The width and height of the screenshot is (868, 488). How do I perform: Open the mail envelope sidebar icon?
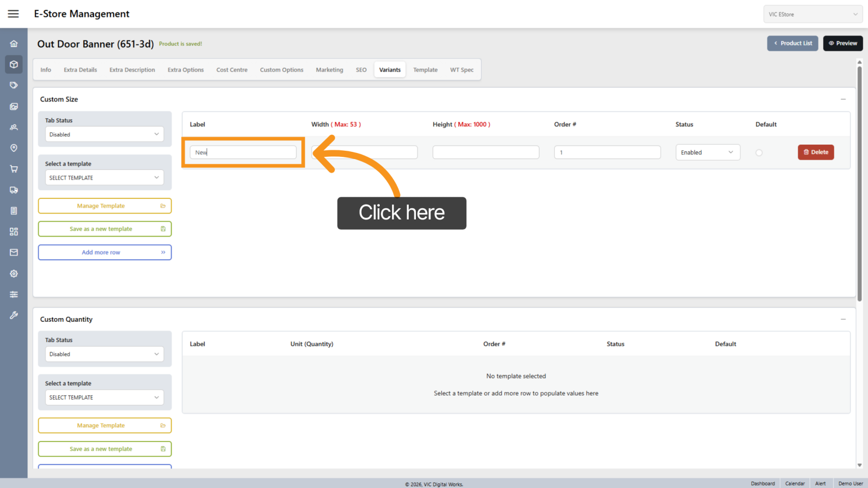[14, 253]
